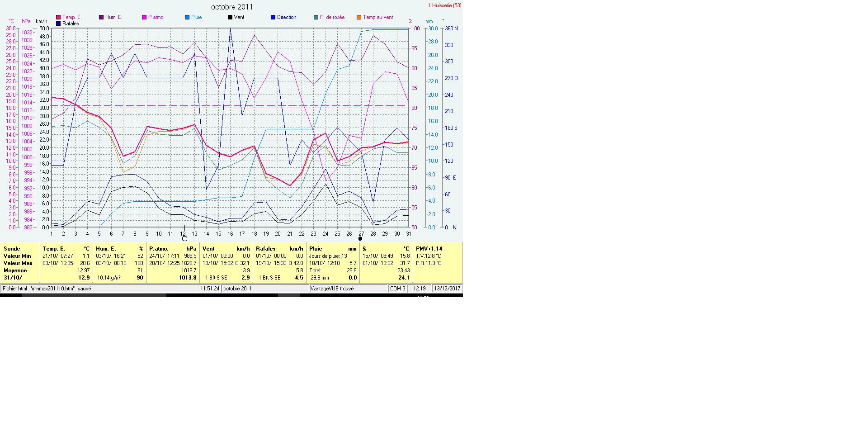The width and height of the screenshot is (868, 422).
Task: Click the average pressure value '1018.7'
Action: point(189,270)
